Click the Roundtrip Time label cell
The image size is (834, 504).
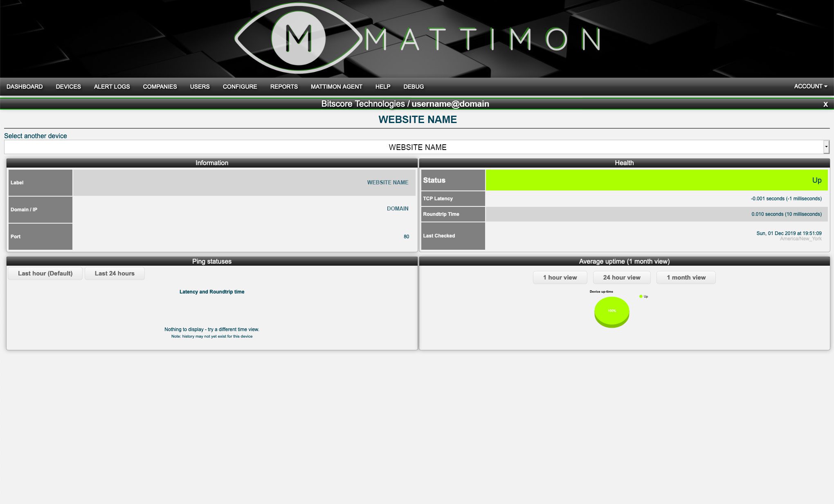coord(453,214)
